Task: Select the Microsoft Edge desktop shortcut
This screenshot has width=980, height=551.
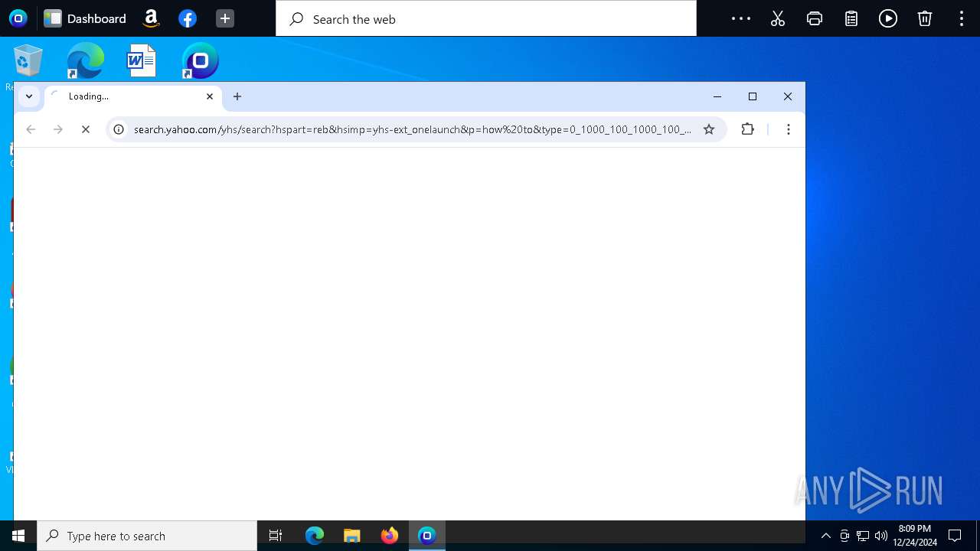Action: (85, 60)
